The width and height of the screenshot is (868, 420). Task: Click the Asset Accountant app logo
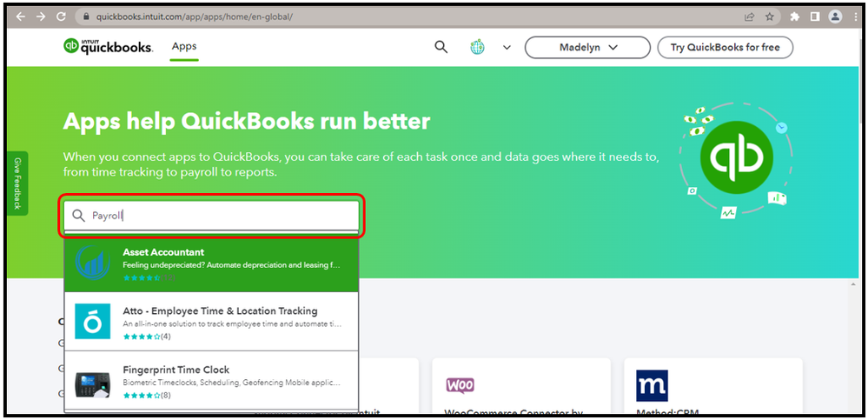point(92,263)
